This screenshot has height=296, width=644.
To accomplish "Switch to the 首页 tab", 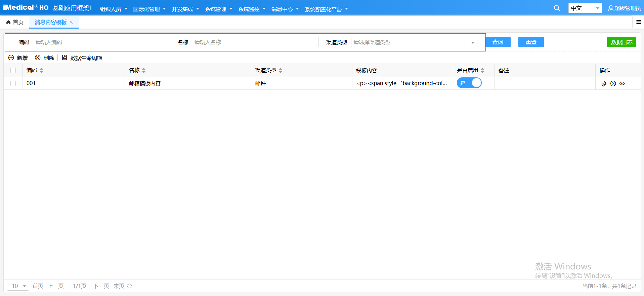I will tap(15, 22).
